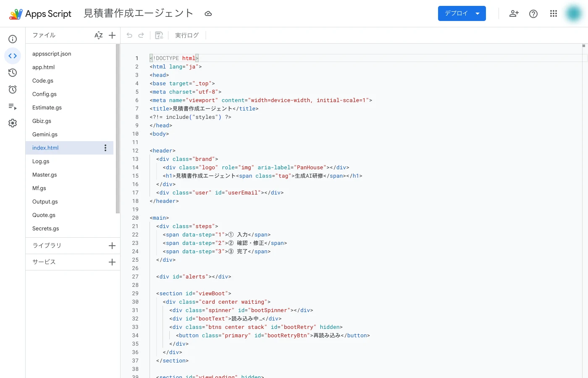Click the ファイル panel header label
Screen dimensions: 588x378
[44, 35]
